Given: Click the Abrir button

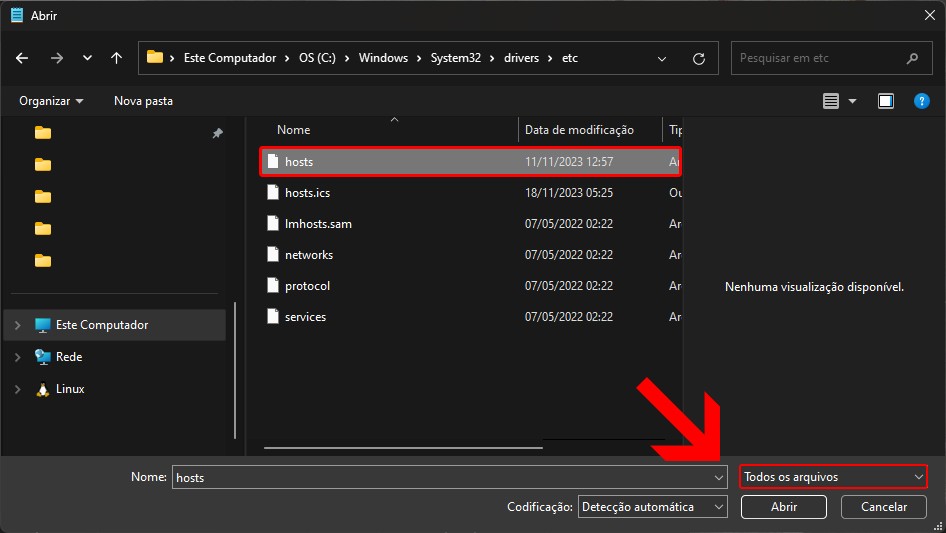Looking at the screenshot, I should 783,507.
